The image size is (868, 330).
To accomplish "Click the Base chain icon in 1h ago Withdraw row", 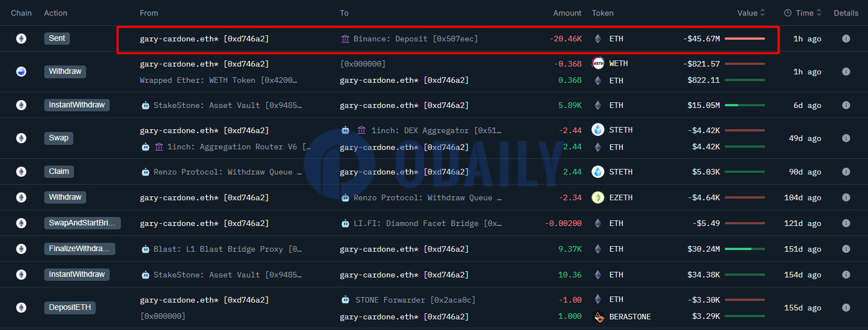I will pyautogui.click(x=21, y=72).
